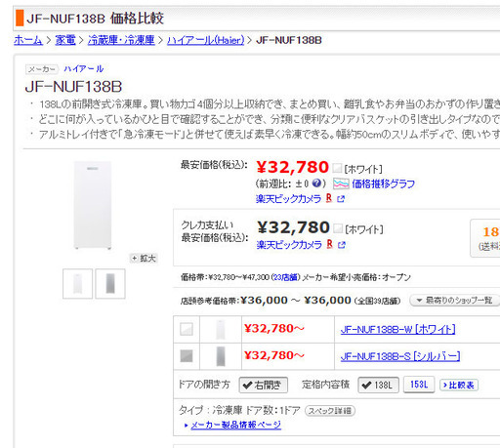Open the external link icon in the credit card row
500x448 pixels.
(341, 245)
